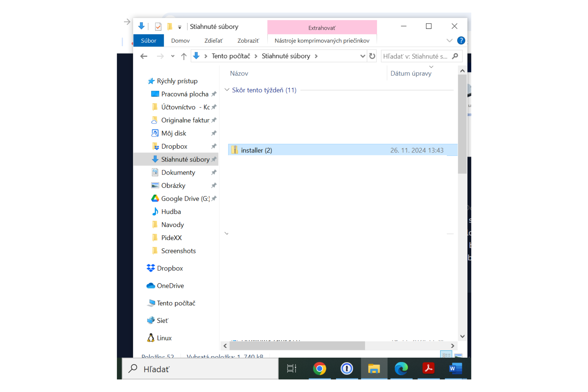Image resolution: width=588 pixels, height=392 pixels.
Task: Click the New folder icon in quick access toolbar
Action: tap(169, 27)
